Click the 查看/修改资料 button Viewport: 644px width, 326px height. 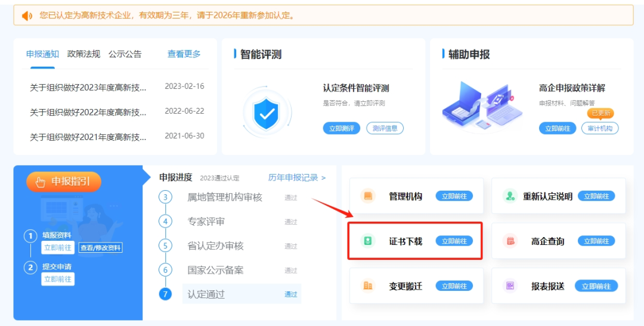(x=101, y=247)
